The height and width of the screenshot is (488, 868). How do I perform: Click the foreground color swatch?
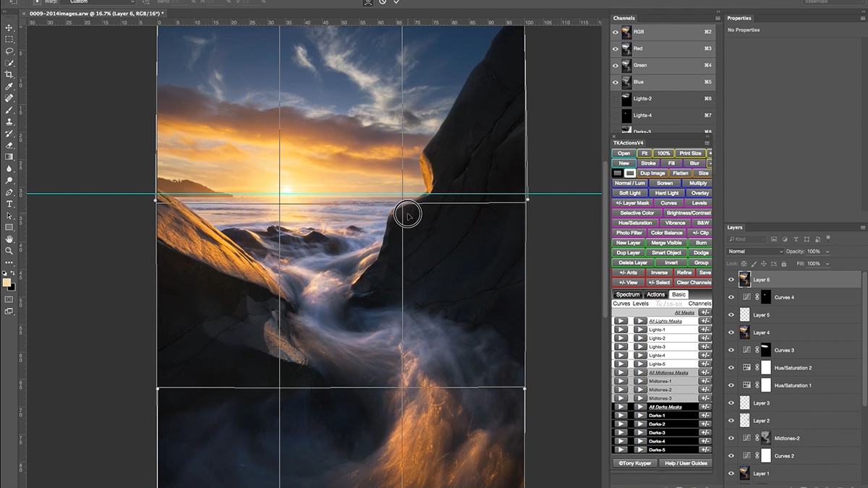click(x=7, y=283)
